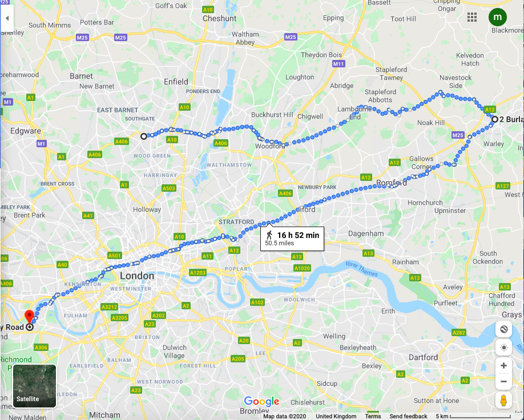This screenshot has width=524, height=420.
Task: Open the Terms link
Action: (373, 417)
